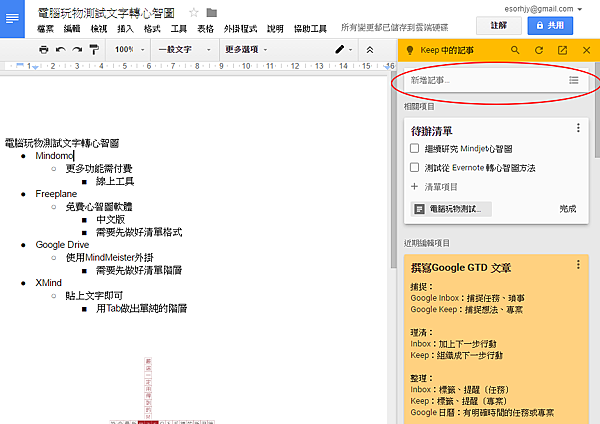Star the document title

[194, 13]
